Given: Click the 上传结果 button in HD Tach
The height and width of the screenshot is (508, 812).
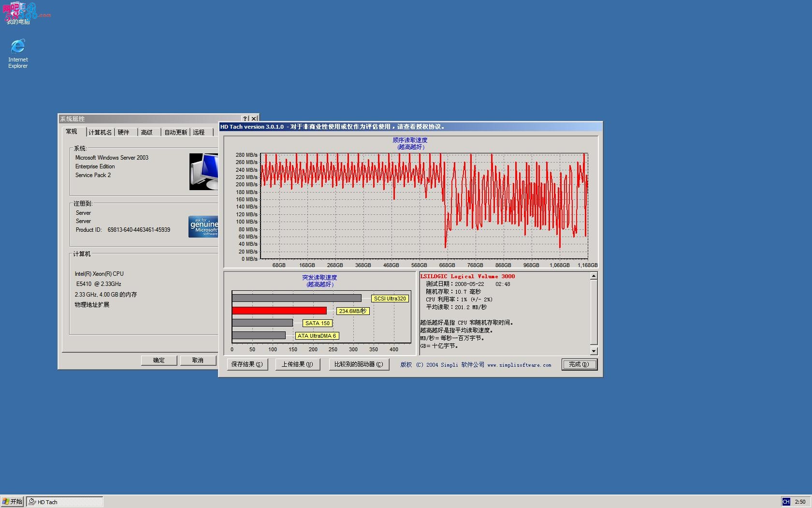Looking at the screenshot, I should 297,364.
